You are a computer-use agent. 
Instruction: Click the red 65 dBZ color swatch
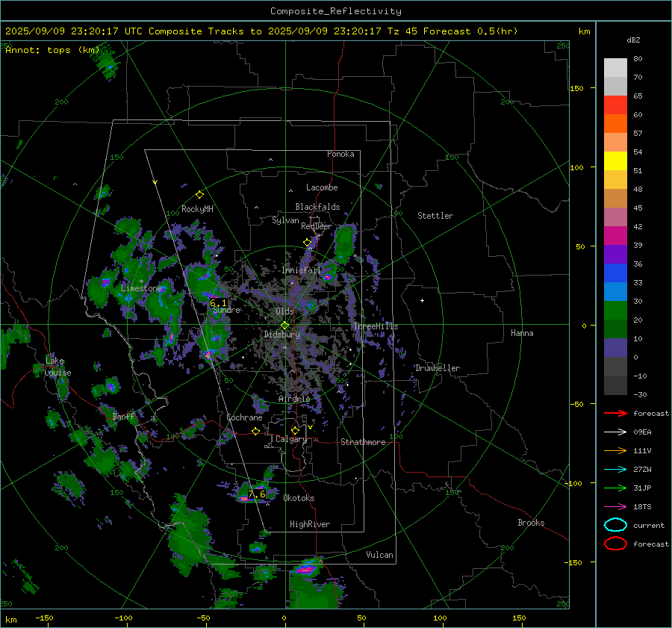(615, 105)
